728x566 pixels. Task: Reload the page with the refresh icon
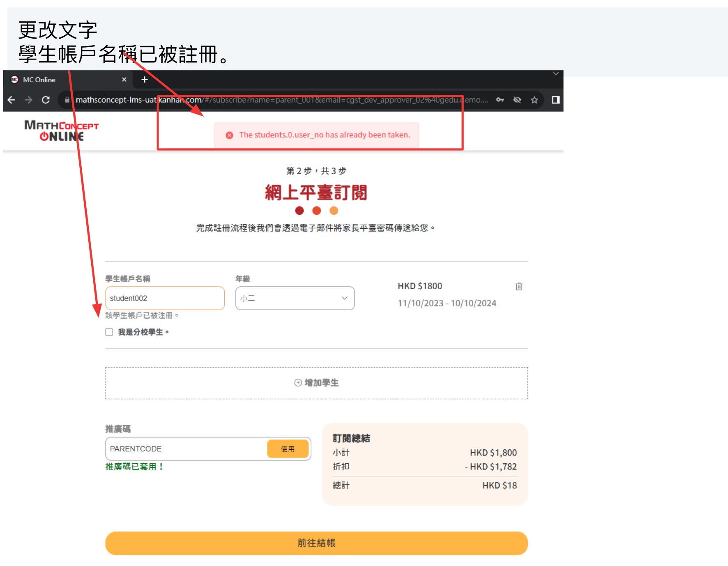coord(46,100)
